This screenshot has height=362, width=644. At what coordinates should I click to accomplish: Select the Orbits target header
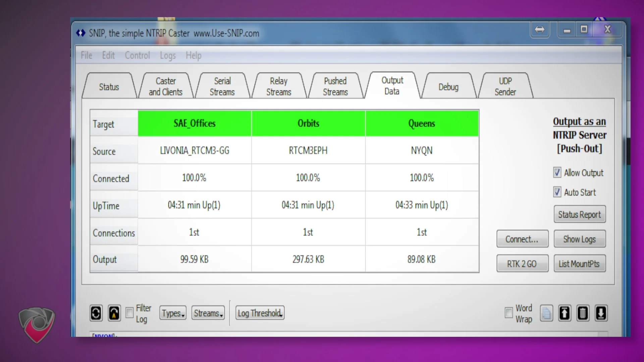(308, 123)
